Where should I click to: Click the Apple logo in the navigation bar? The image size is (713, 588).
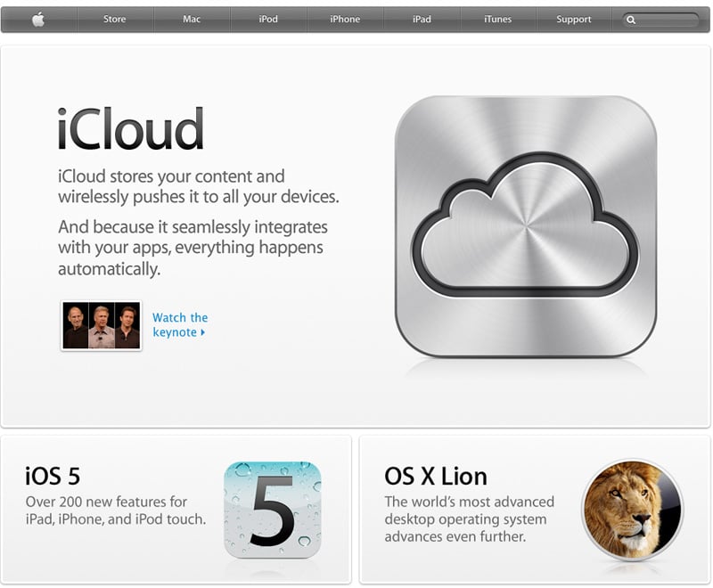click(x=38, y=20)
